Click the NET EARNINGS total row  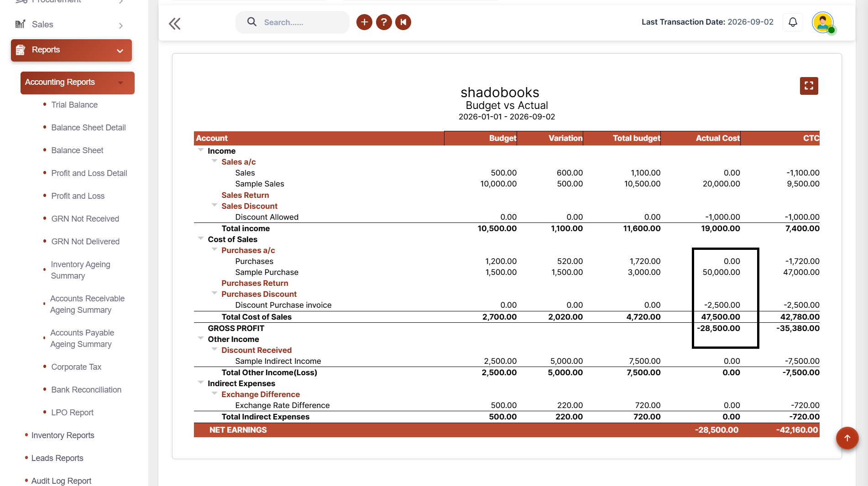[507, 430]
